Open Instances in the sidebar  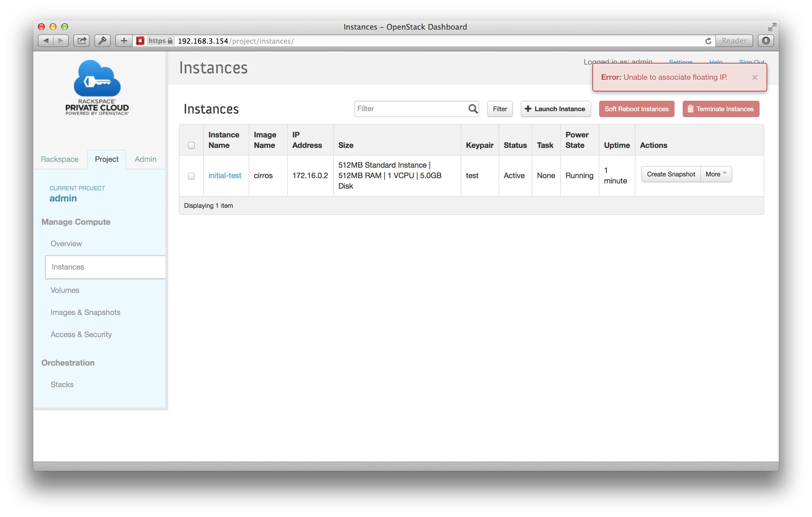click(105, 267)
